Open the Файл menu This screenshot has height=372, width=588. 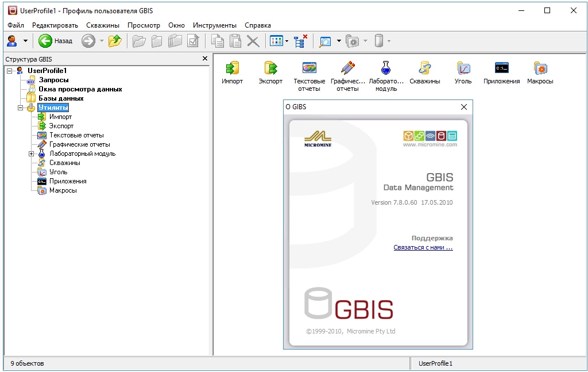point(16,25)
